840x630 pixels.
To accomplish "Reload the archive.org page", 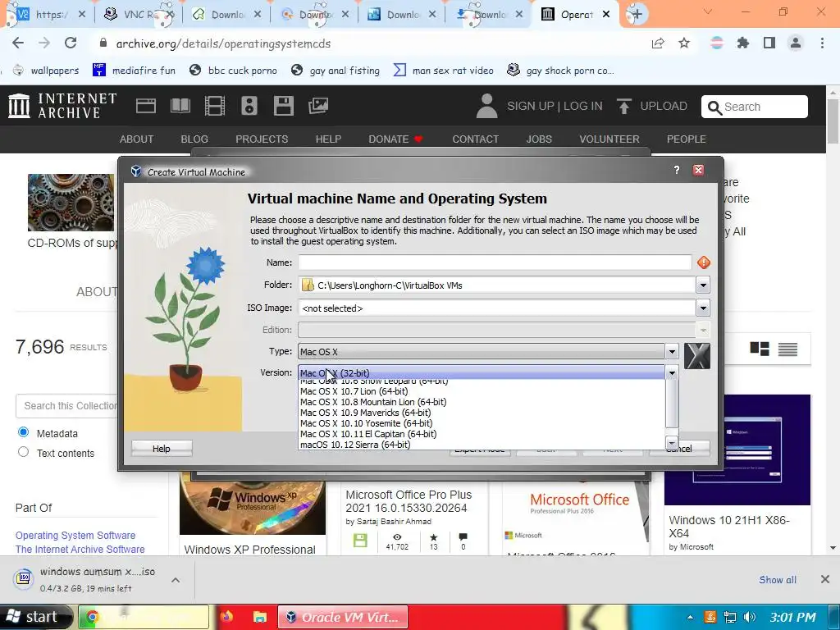I will tap(71, 43).
